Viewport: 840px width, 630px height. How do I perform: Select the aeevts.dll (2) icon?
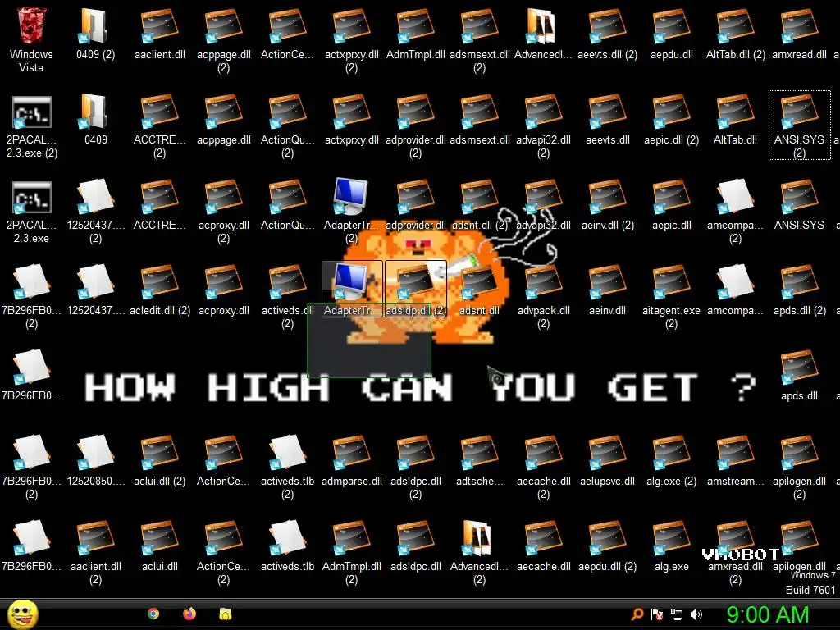[x=607, y=27]
